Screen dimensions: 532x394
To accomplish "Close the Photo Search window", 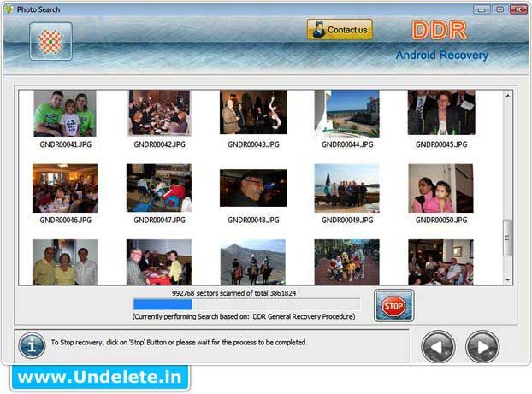I will (519, 7).
